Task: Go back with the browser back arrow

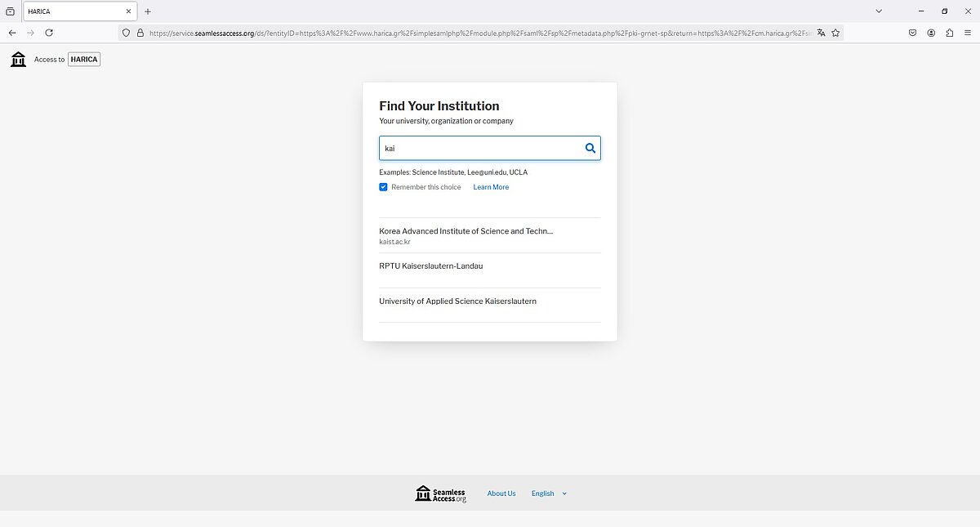Action: tap(12, 33)
